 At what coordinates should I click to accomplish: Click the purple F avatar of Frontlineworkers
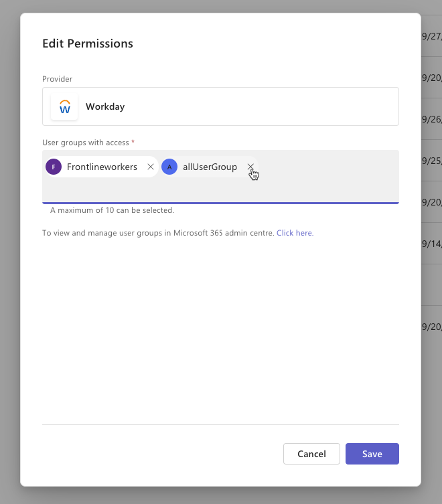click(x=54, y=167)
